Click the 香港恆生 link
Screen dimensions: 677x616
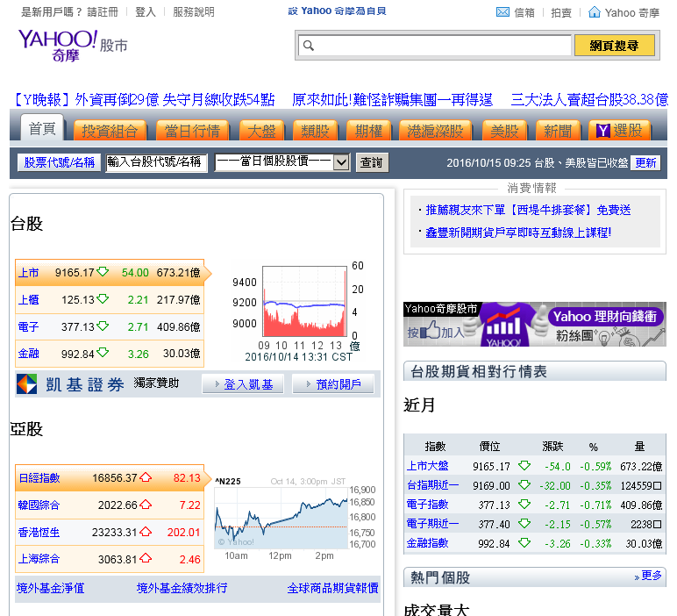tap(39, 532)
